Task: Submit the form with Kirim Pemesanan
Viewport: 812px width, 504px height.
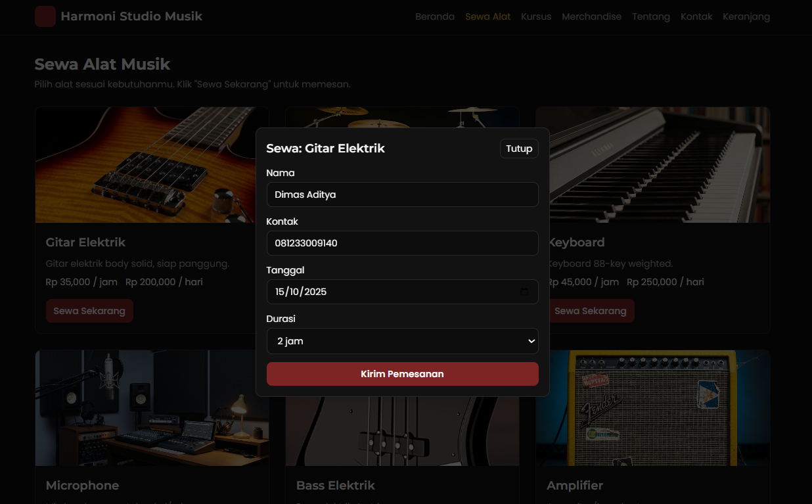Action: [402, 374]
